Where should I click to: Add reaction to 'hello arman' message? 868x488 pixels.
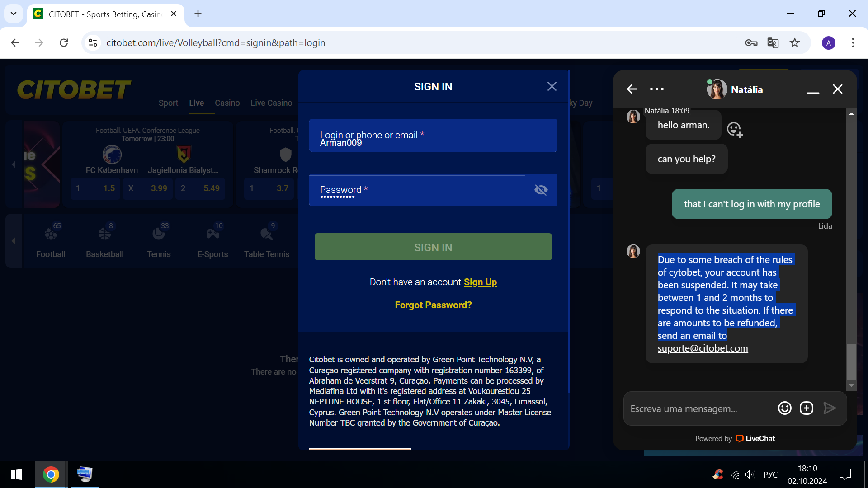pyautogui.click(x=734, y=130)
